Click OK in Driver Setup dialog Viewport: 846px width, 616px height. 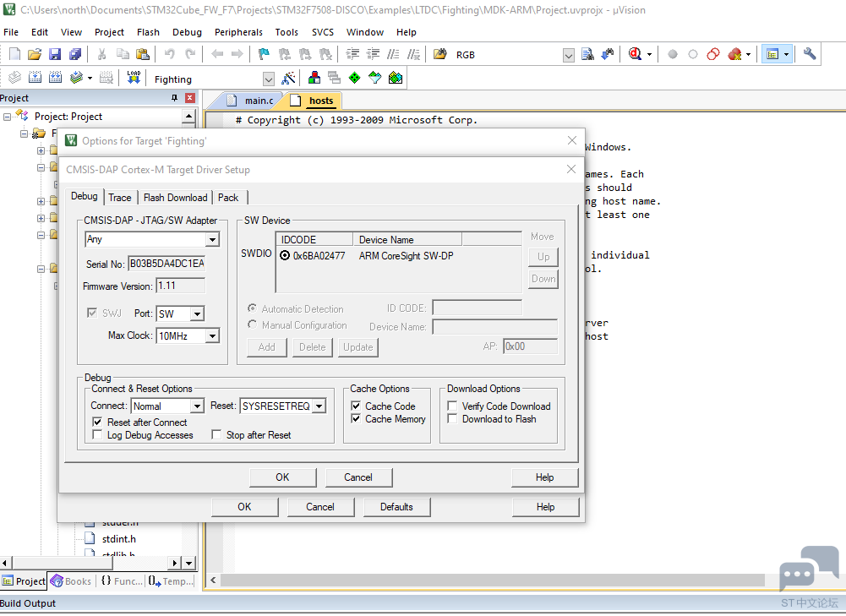(283, 477)
